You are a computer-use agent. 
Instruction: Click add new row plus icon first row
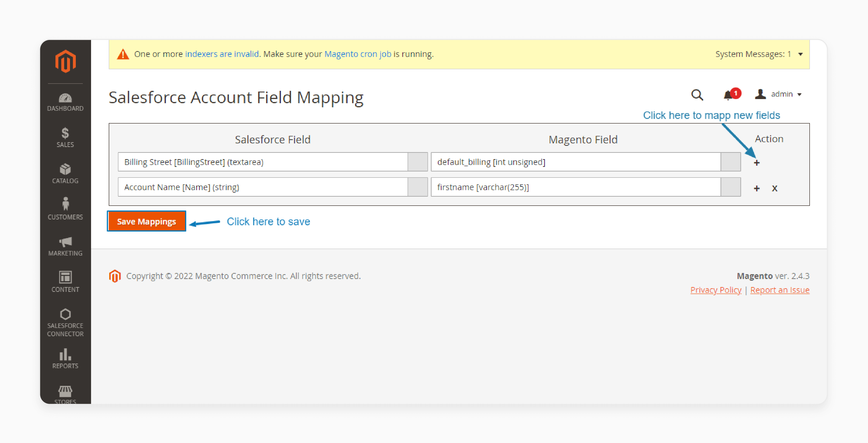click(757, 163)
